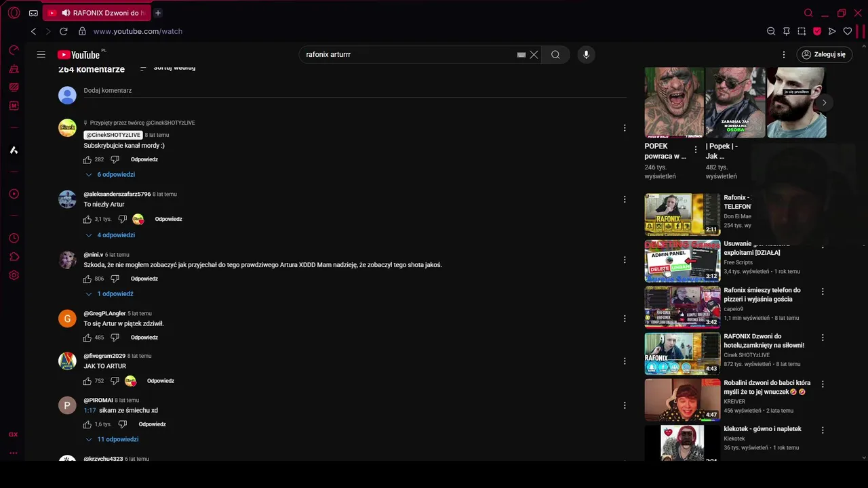Show site info via the padlock icon
This screenshot has width=868, height=488.
click(x=82, y=31)
